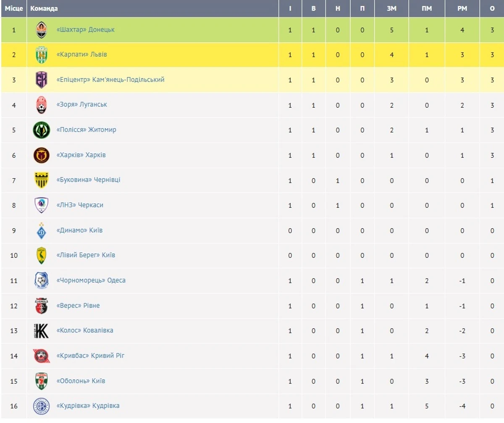The width and height of the screenshot is (504, 423).
Task: Click the Kolos Kovalivka K logo
Action: click(41, 330)
